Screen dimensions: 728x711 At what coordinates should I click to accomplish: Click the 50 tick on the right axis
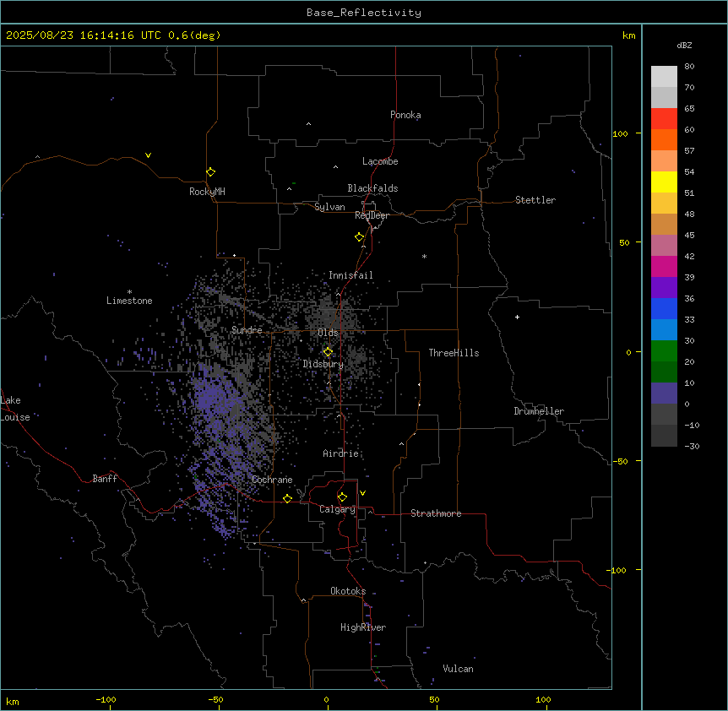pyautogui.click(x=624, y=242)
